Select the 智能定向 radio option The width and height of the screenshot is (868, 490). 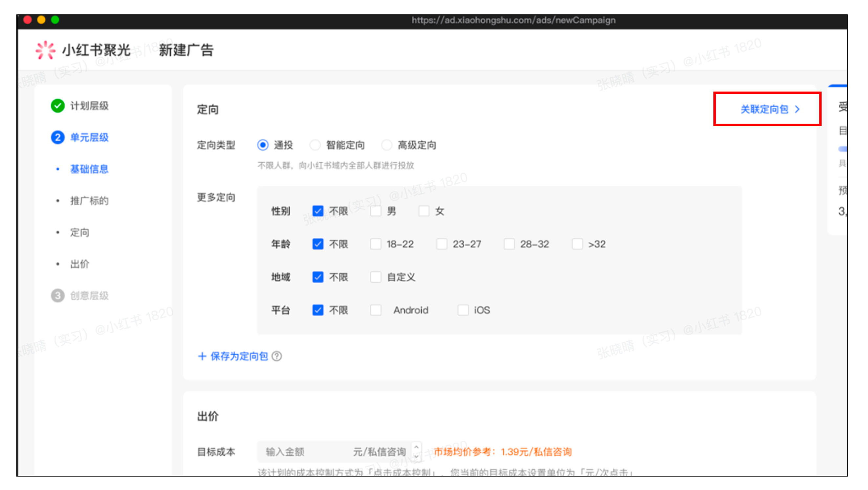[315, 145]
